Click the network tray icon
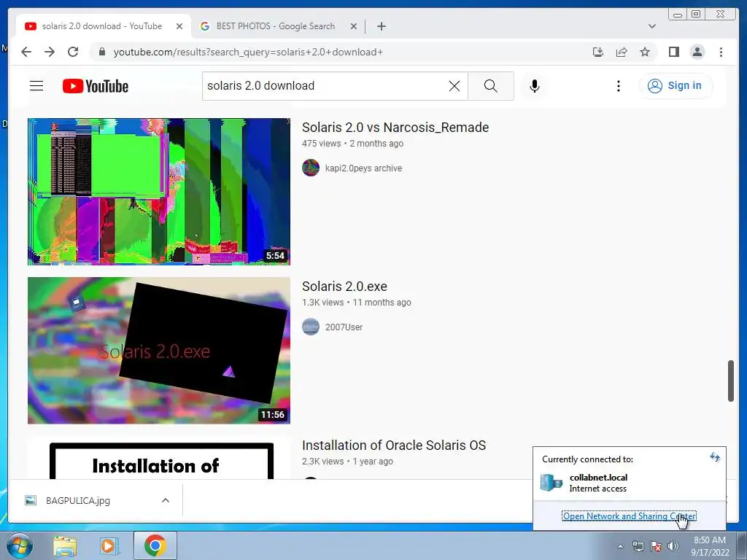Screen dimensions: 747x560 pos(638,546)
